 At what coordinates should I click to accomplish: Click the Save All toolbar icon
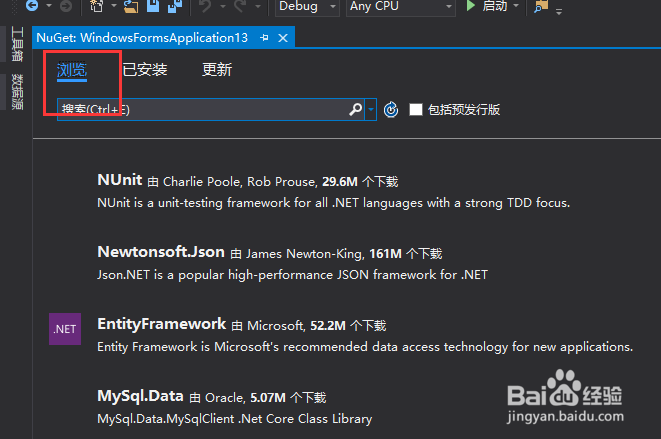point(175,5)
